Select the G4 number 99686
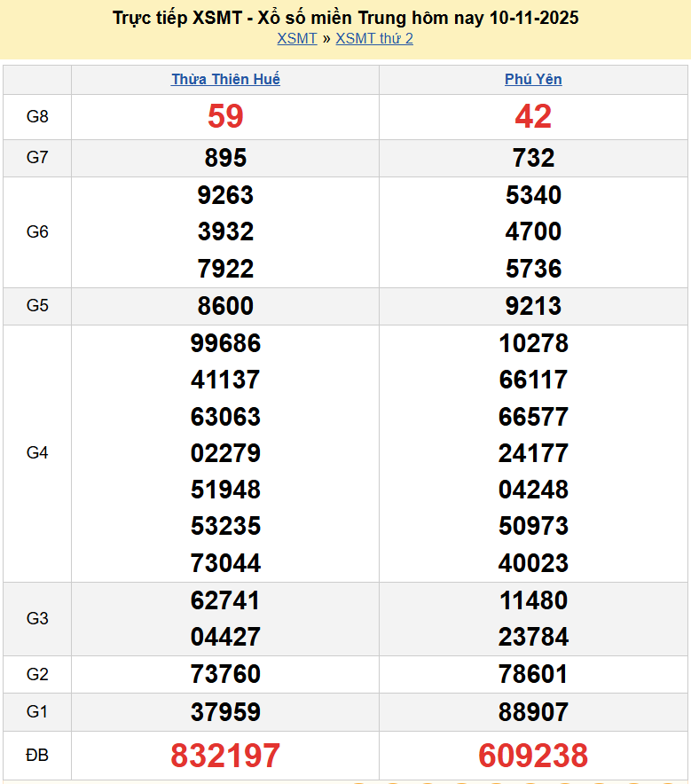The image size is (691, 784). coord(225,343)
